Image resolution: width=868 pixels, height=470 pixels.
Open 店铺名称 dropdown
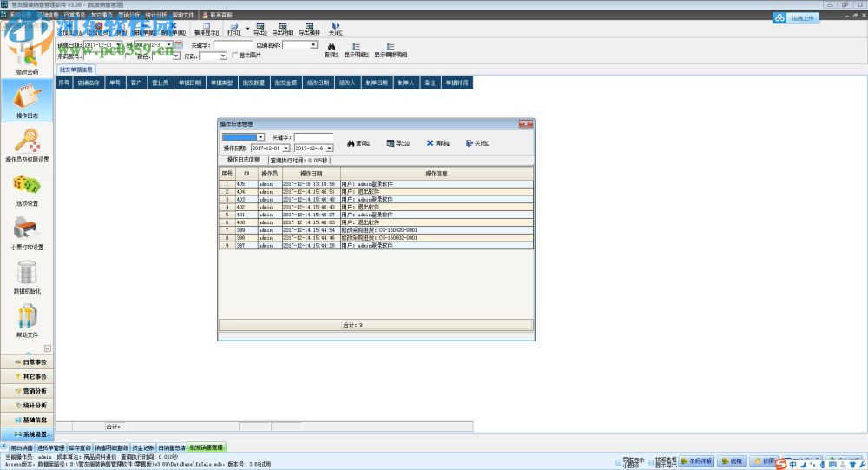[313, 45]
